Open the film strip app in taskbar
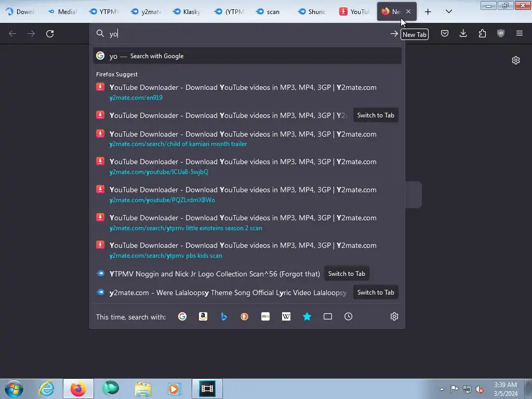This screenshot has width=532, height=399. click(207, 389)
